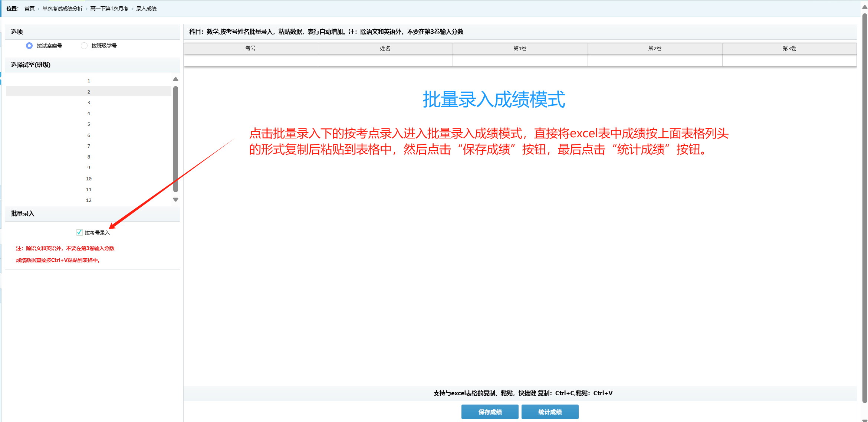This screenshot has height=422, width=868.
Task: Select exam room 4 in list
Action: pyautogui.click(x=89, y=113)
